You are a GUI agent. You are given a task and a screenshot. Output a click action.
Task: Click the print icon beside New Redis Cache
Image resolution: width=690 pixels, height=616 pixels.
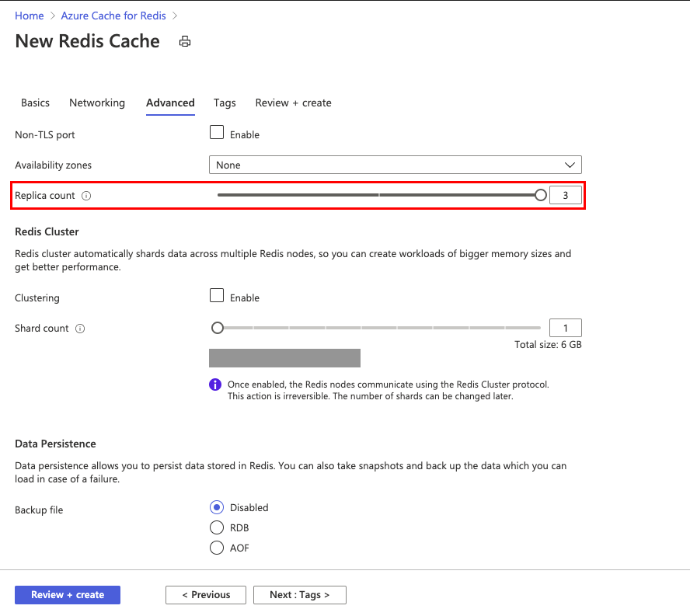pyautogui.click(x=185, y=42)
